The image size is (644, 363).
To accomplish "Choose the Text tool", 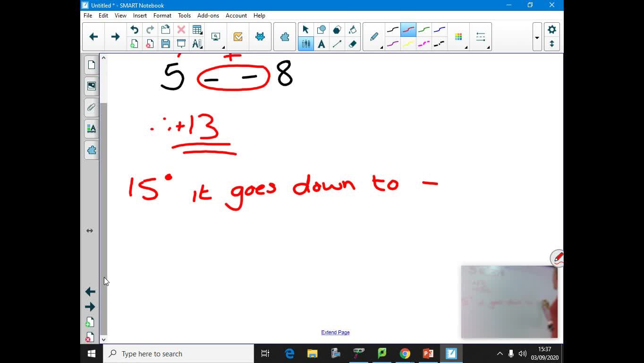I will 321,44.
